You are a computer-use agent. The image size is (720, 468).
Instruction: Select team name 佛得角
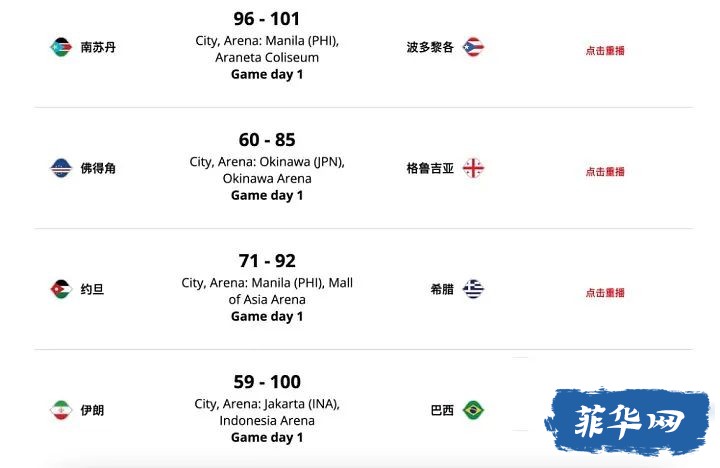(98, 168)
